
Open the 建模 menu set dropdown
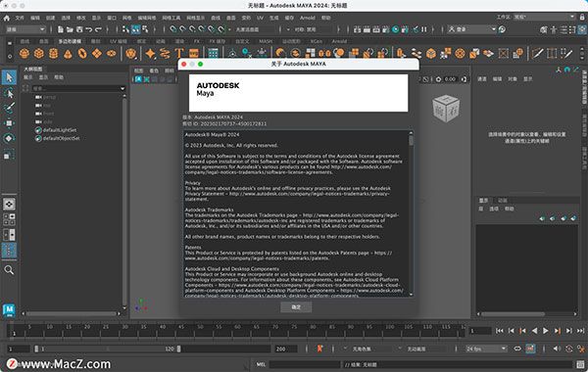tap(25, 29)
